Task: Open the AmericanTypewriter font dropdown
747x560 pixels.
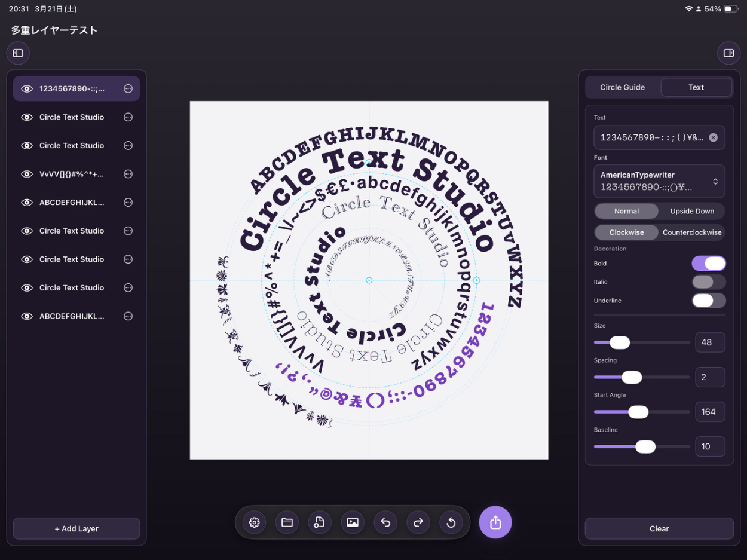Action: click(x=659, y=181)
